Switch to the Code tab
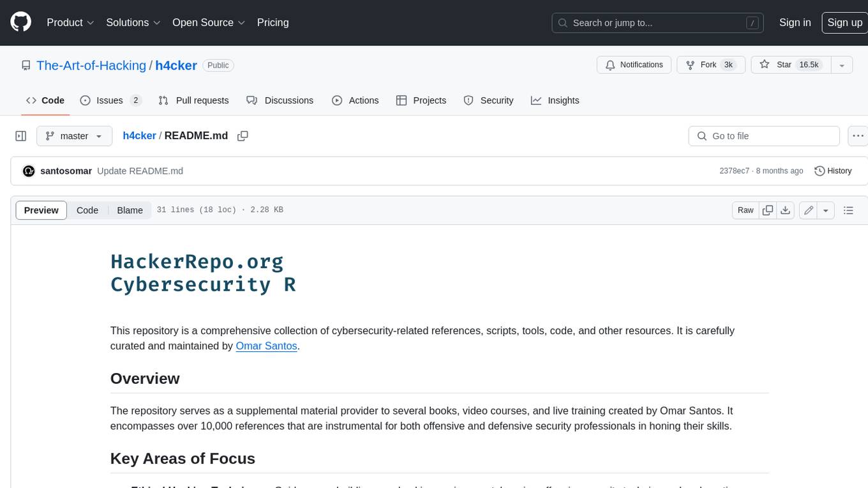Image resolution: width=868 pixels, height=488 pixels. [45, 100]
